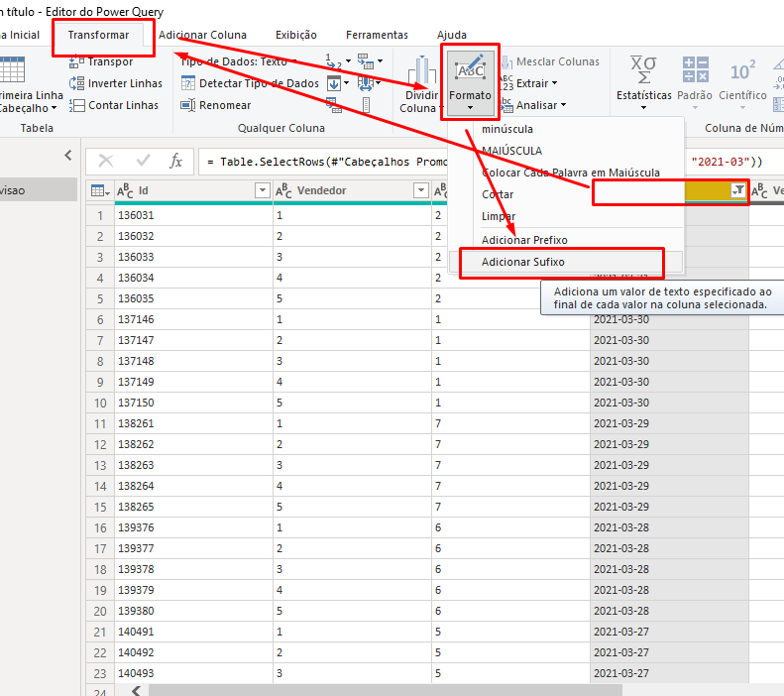This screenshot has height=696, width=784.
Task: Select the query ending in 'visao' in queries pane
Action: point(39,190)
